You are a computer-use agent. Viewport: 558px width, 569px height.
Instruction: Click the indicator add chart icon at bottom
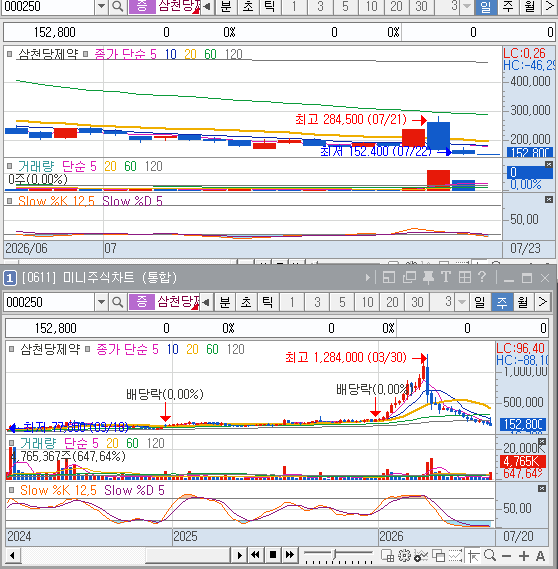coord(421,556)
